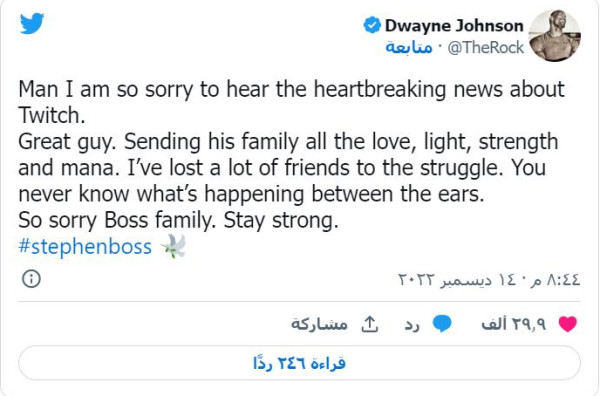The height and width of the screenshot is (396, 600).
Task: Open the Dwayne Johnson display name
Action: (x=454, y=26)
